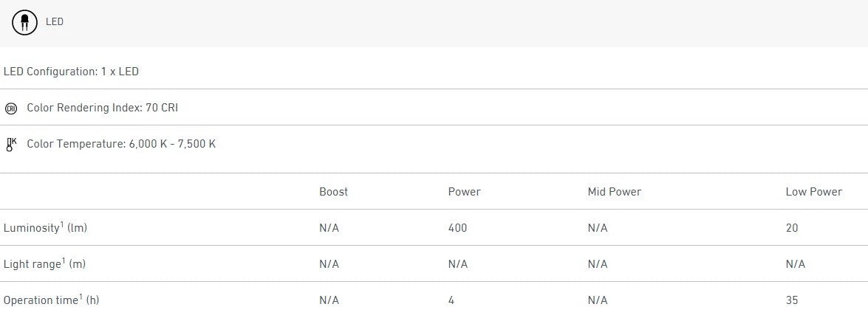Click the LED section header label

[55, 22]
